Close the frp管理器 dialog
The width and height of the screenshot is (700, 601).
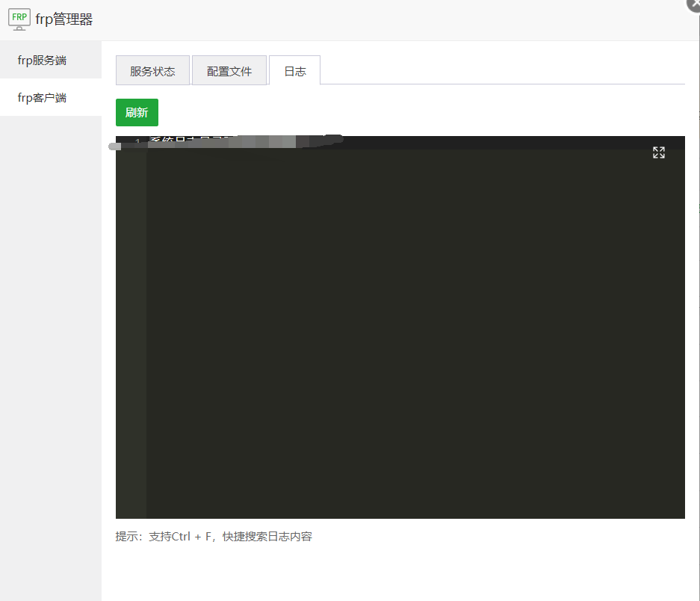[694, 4]
